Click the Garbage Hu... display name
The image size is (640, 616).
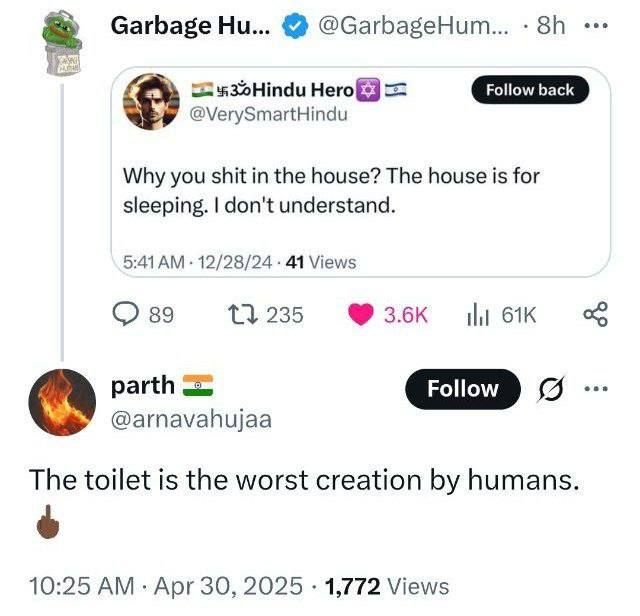coord(188,26)
